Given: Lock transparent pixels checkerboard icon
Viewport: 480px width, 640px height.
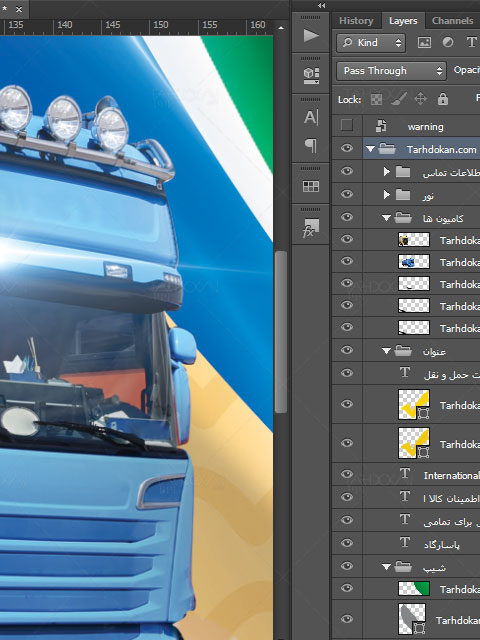Looking at the screenshot, I should click(x=376, y=99).
